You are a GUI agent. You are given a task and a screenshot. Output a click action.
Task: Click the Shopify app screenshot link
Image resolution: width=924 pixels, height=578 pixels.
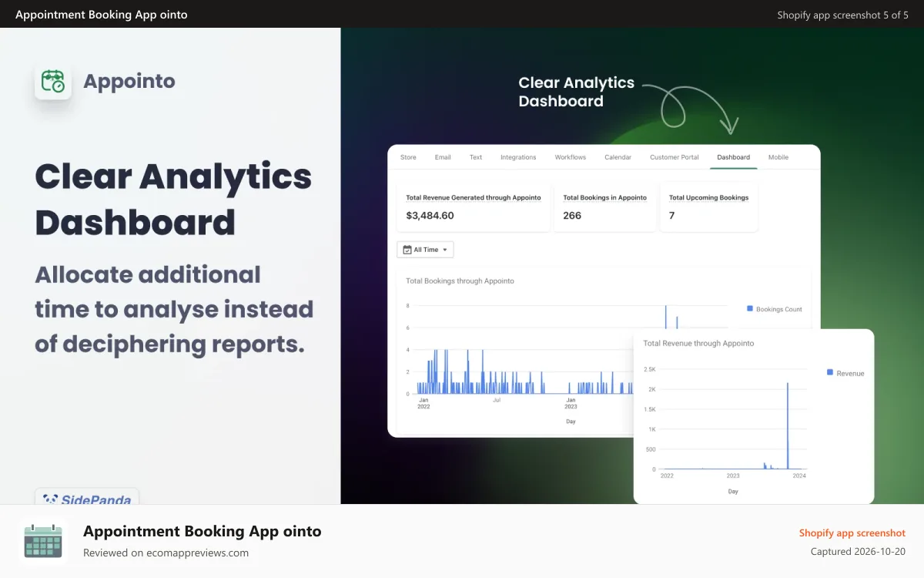point(852,533)
